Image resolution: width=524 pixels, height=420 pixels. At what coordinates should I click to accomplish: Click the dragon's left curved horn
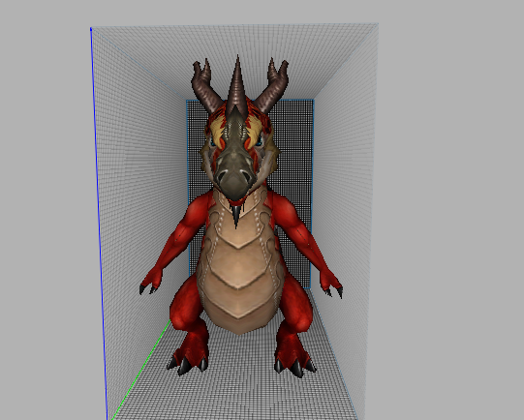click(x=204, y=85)
